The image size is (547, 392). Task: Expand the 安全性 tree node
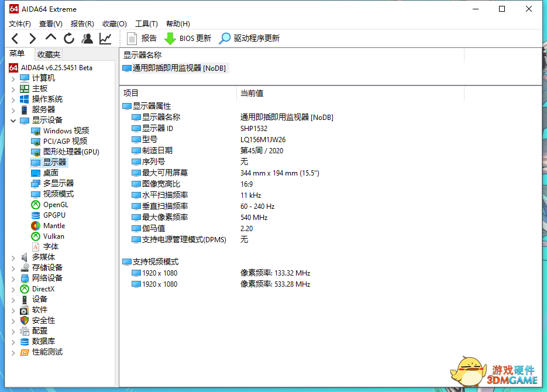click(x=13, y=321)
